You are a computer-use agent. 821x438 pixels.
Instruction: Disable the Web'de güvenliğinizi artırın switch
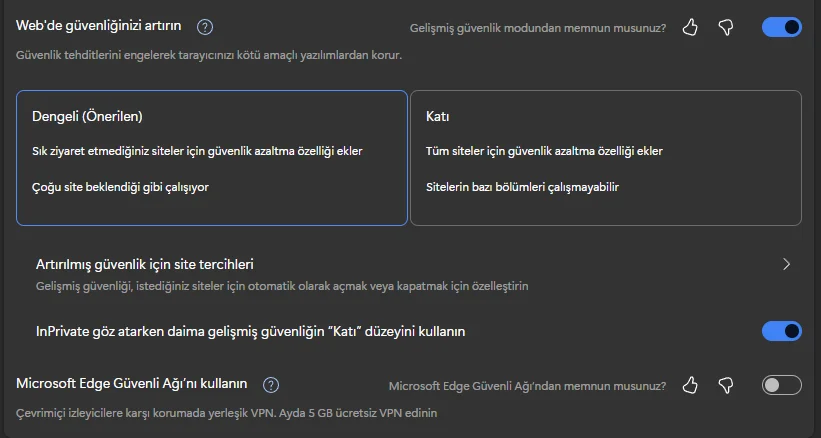coord(781,27)
